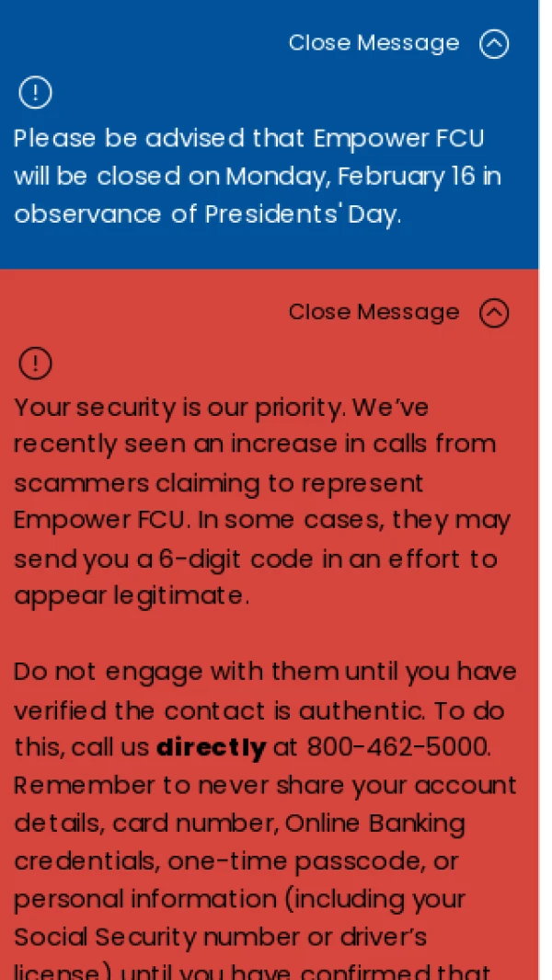Click the alert icon in blue banner
552x980 pixels.
36,92
